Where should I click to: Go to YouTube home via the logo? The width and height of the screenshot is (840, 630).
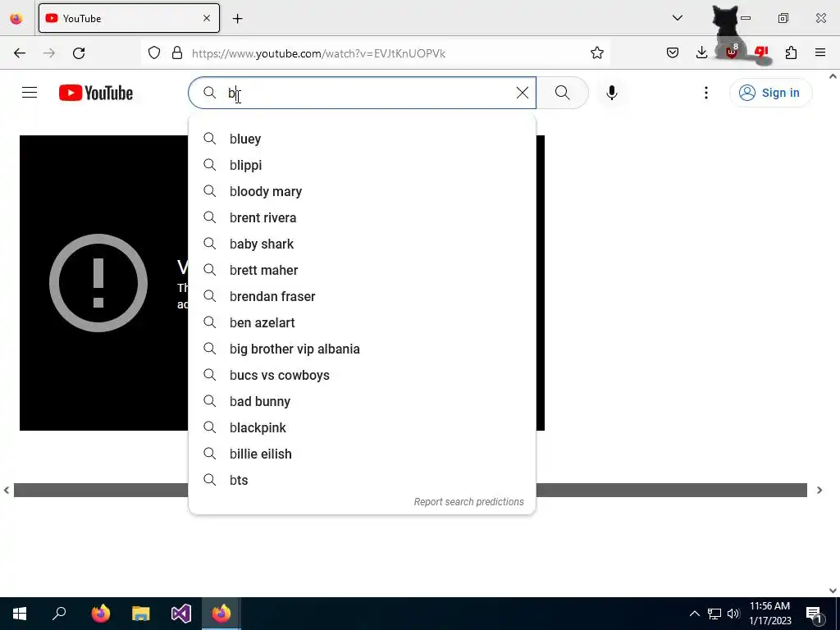96,93
